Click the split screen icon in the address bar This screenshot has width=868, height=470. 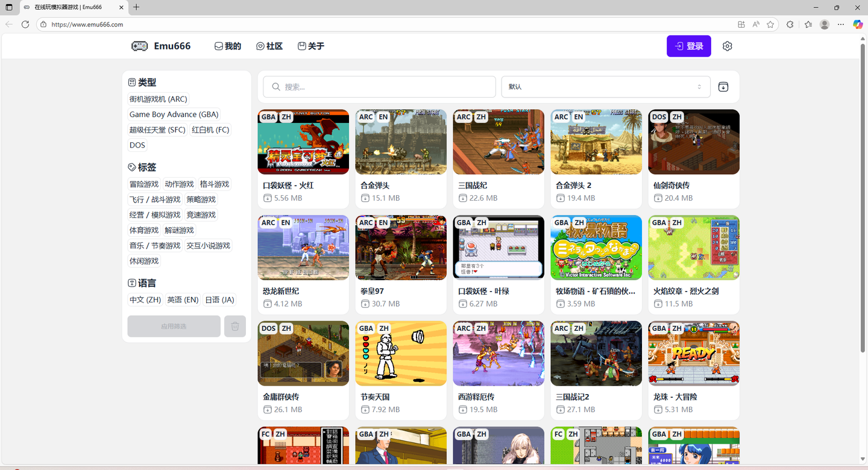[x=741, y=25]
